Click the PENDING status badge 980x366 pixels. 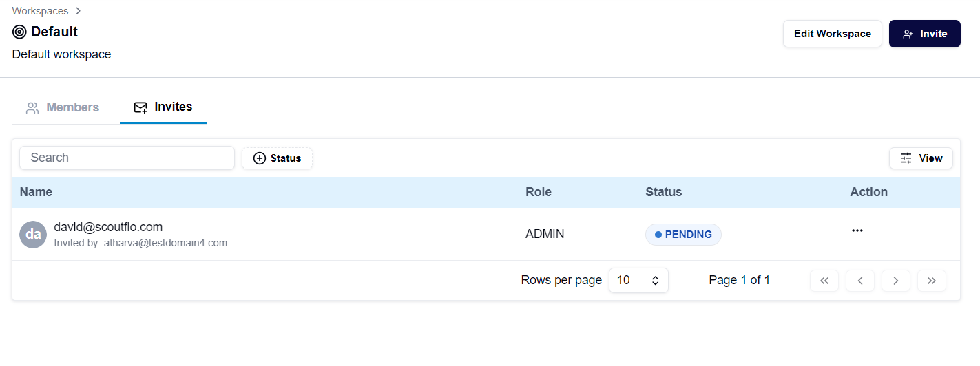682,235
